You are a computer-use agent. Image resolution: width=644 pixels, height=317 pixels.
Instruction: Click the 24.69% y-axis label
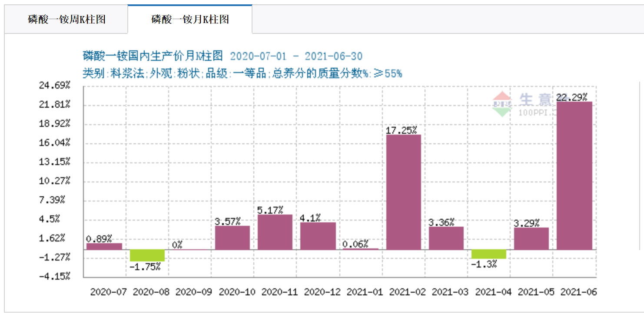(x=55, y=85)
